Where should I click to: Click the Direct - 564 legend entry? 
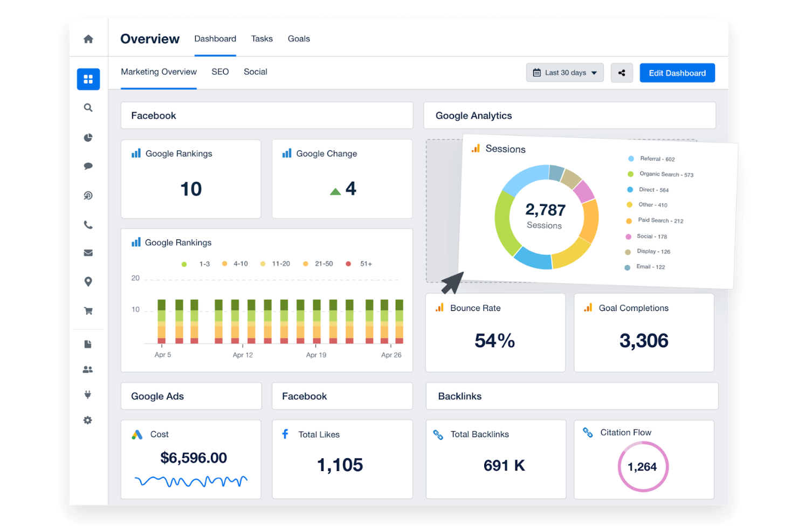(648, 190)
